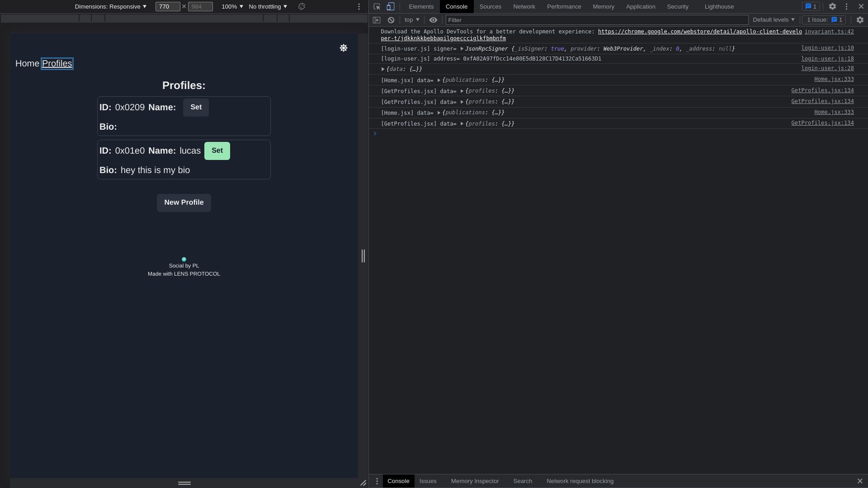Open device toolbar more options menu
This screenshot has height=488, width=868.
click(x=359, y=7)
